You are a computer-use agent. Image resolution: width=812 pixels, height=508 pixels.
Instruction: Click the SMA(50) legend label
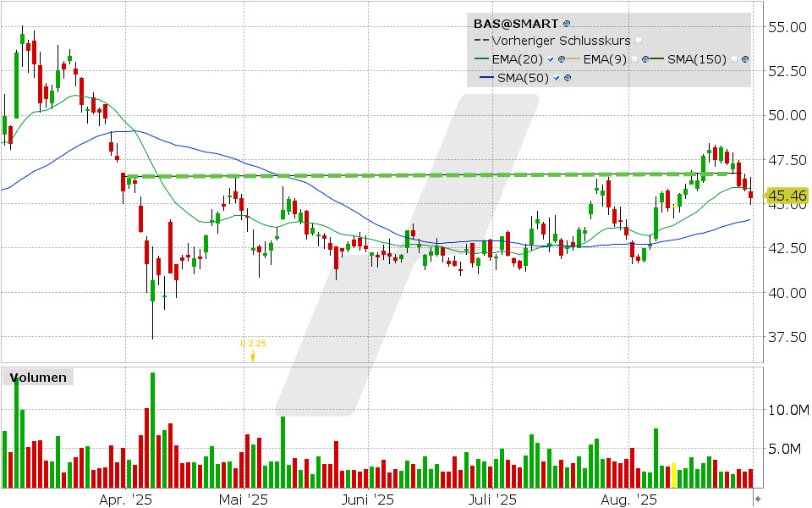coord(523,78)
